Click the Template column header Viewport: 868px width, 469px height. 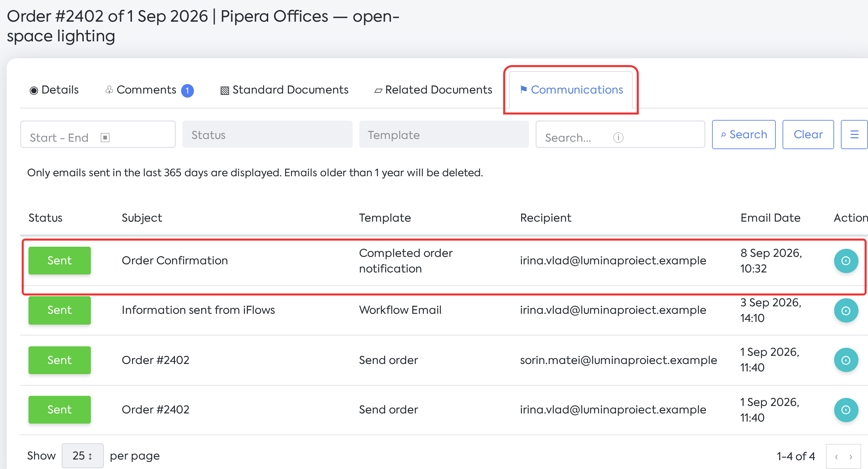[x=385, y=218]
